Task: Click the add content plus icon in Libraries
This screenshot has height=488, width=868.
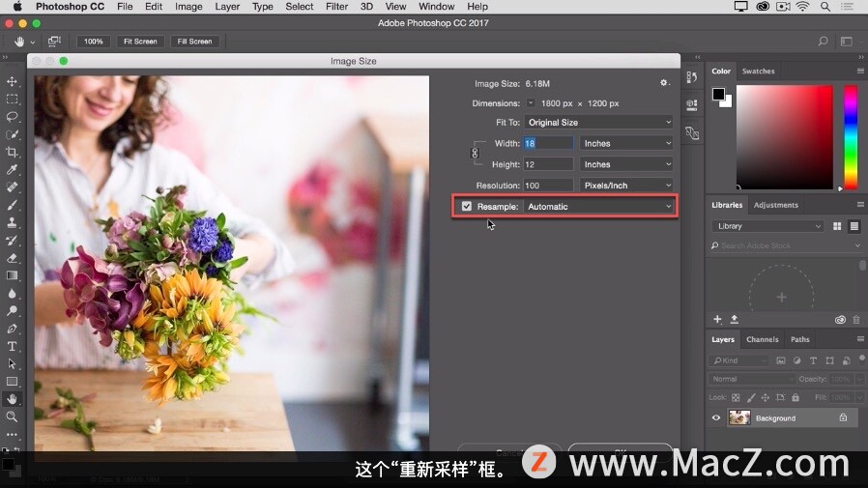Action: 717,319
